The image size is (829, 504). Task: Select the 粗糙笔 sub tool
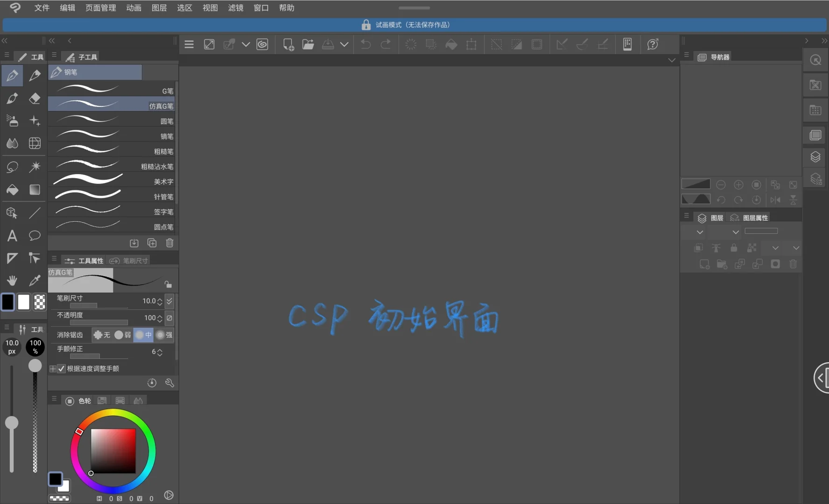click(112, 149)
